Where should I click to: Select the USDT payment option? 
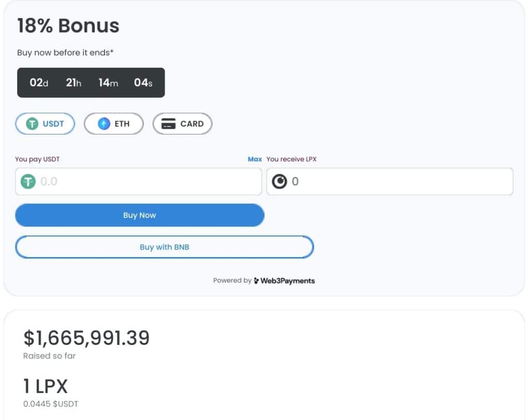45,124
